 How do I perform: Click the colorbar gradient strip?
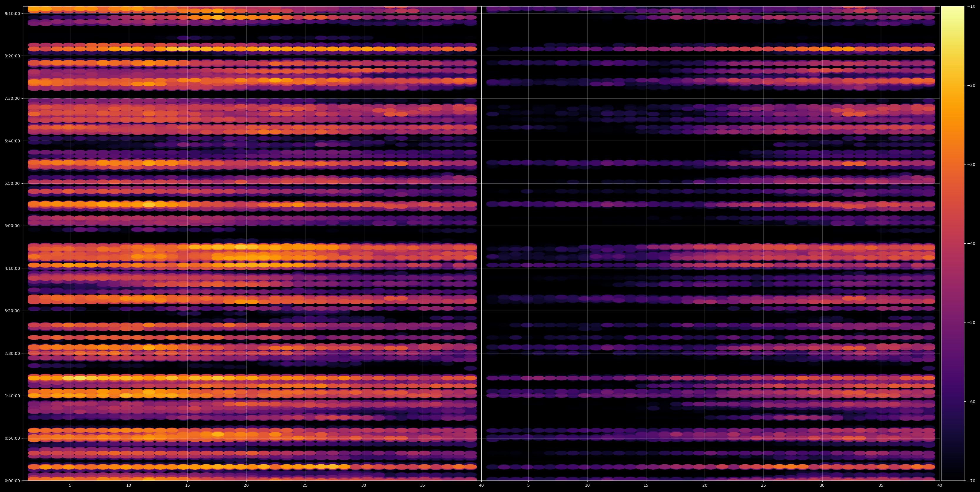953,244
